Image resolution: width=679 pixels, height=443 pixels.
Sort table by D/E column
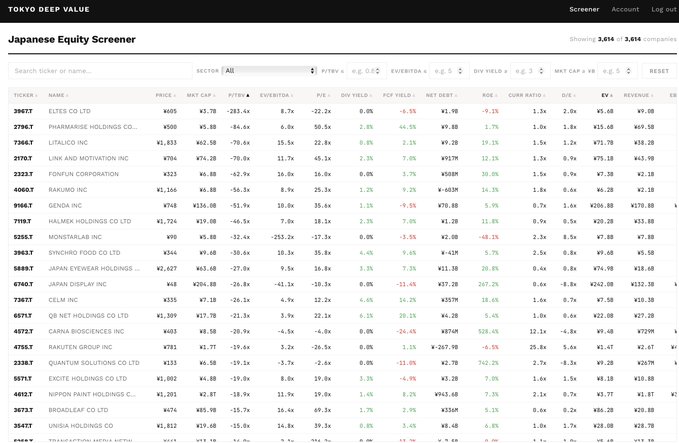(x=569, y=95)
